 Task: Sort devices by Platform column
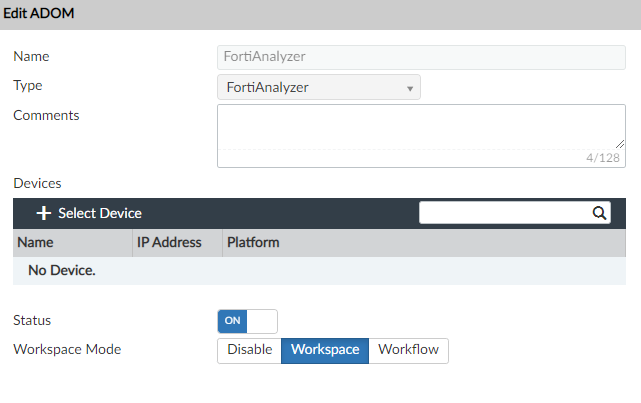pos(253,242)
